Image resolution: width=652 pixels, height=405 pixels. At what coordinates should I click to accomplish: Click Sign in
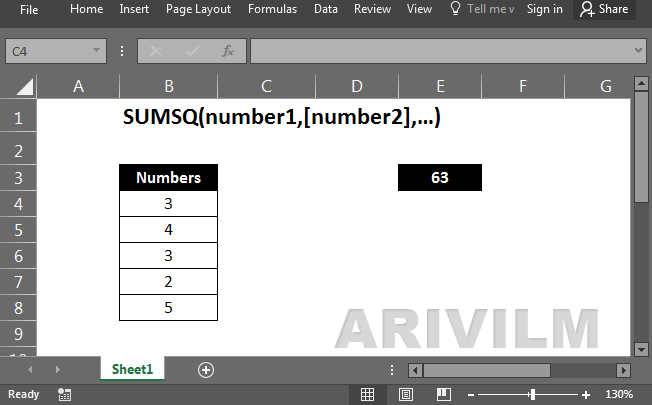544,9
